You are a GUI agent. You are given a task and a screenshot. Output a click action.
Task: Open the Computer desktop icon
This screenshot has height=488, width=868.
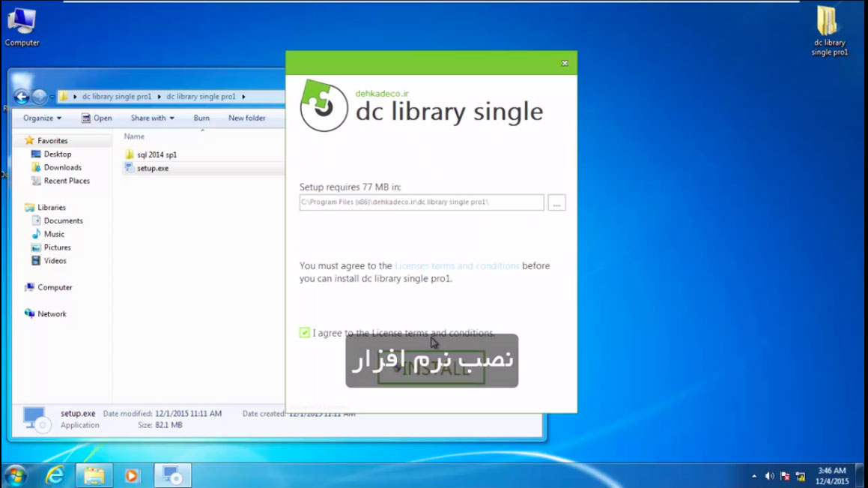[x=22, y=26]
